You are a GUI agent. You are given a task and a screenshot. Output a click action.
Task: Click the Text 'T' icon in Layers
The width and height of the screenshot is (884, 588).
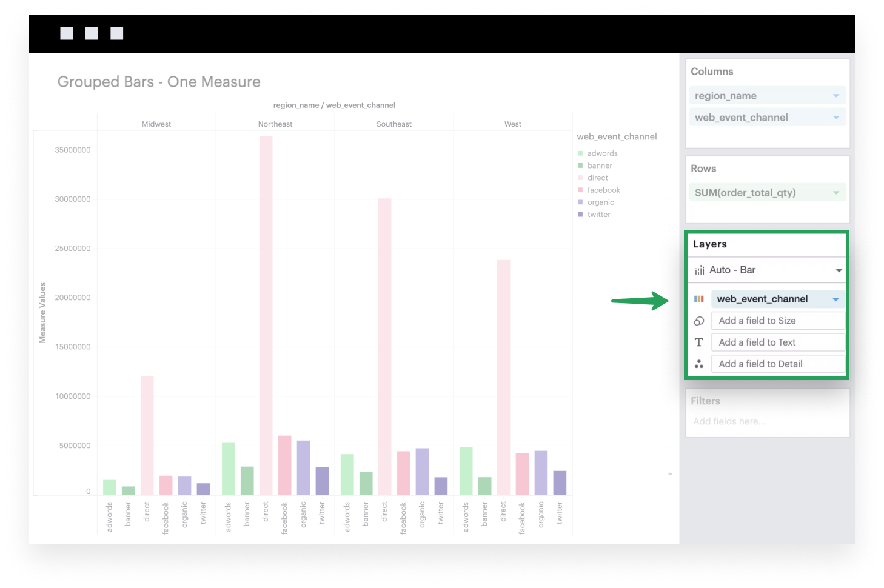[x=698, y=342]
